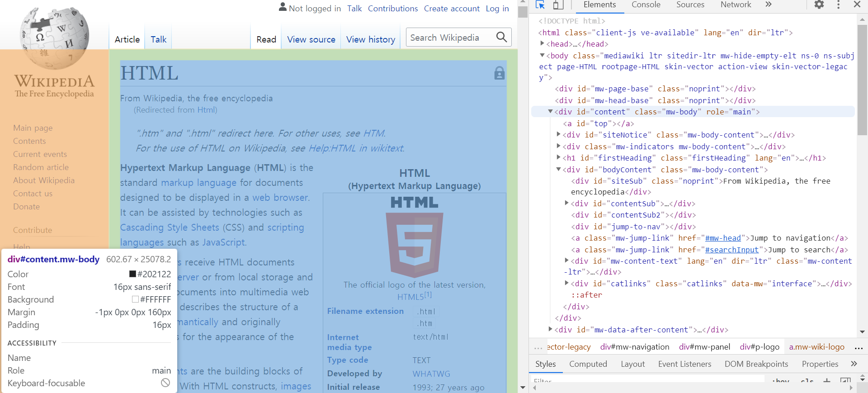Expand the mw-content-text div node

tap(566, 260)
